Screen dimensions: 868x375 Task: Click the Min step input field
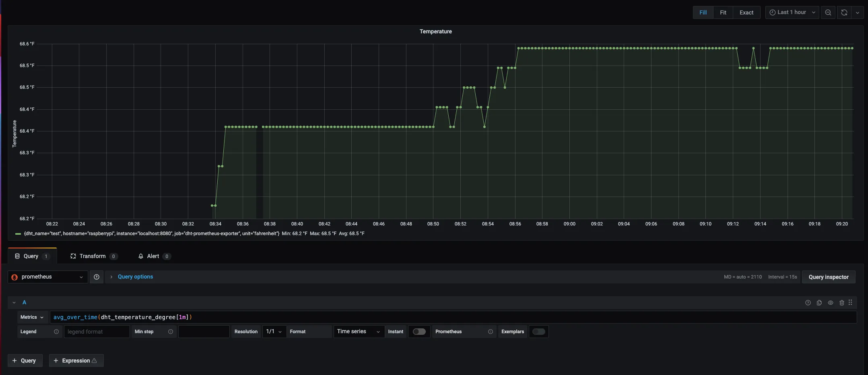coord(204,332)
